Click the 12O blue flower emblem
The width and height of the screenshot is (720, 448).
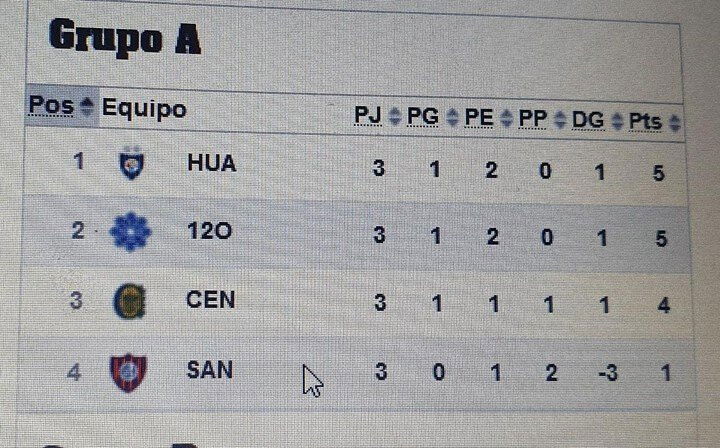pos(130,232)
